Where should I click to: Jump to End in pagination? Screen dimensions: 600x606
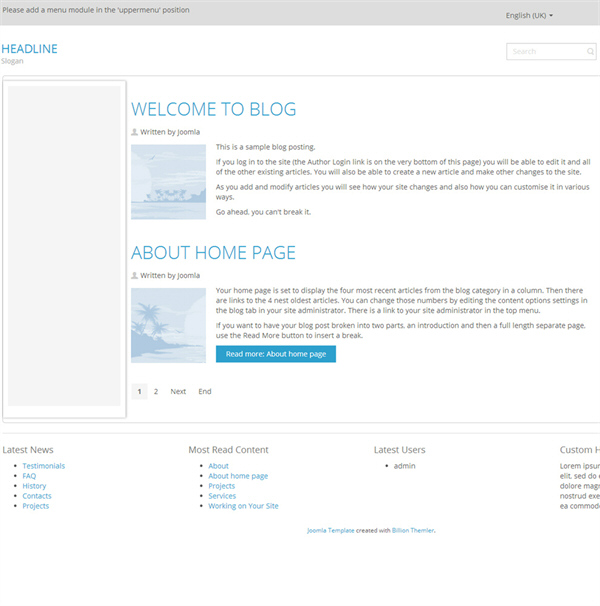205,392
